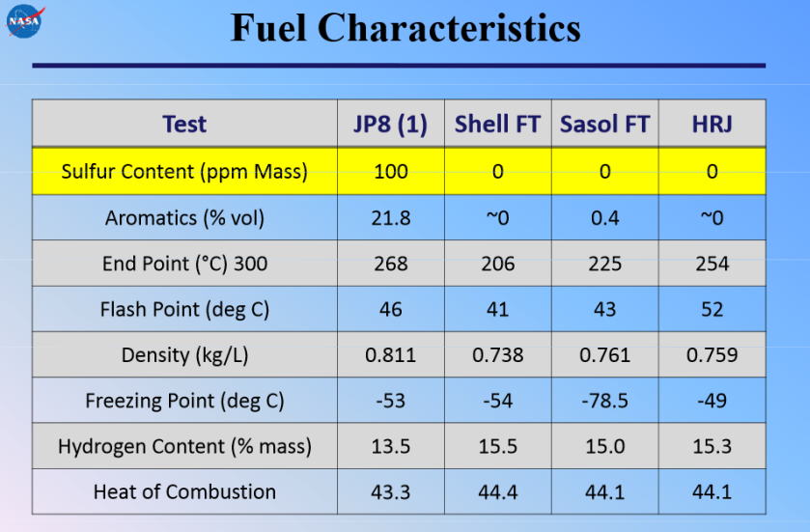Viewport: 810px width, 532px height.
Task: Click the JP8 density value 0.811
Action: [x=391, y=354]
